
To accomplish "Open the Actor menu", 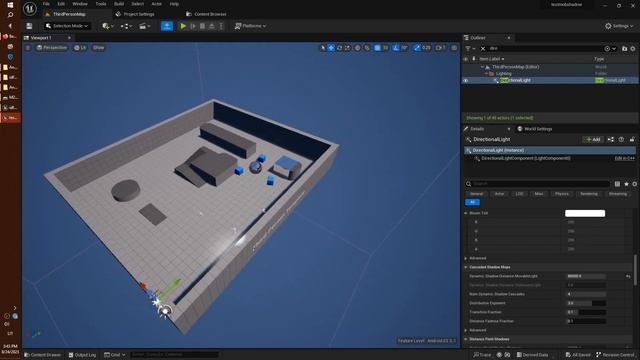I will tap(157, 4).
